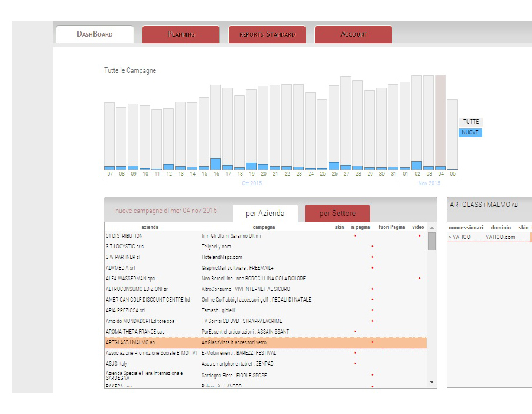The width and height of the screenshot is (532, 414).
Task: Select the ADVMEDIA srl row
Action: (x=265, y=268)
